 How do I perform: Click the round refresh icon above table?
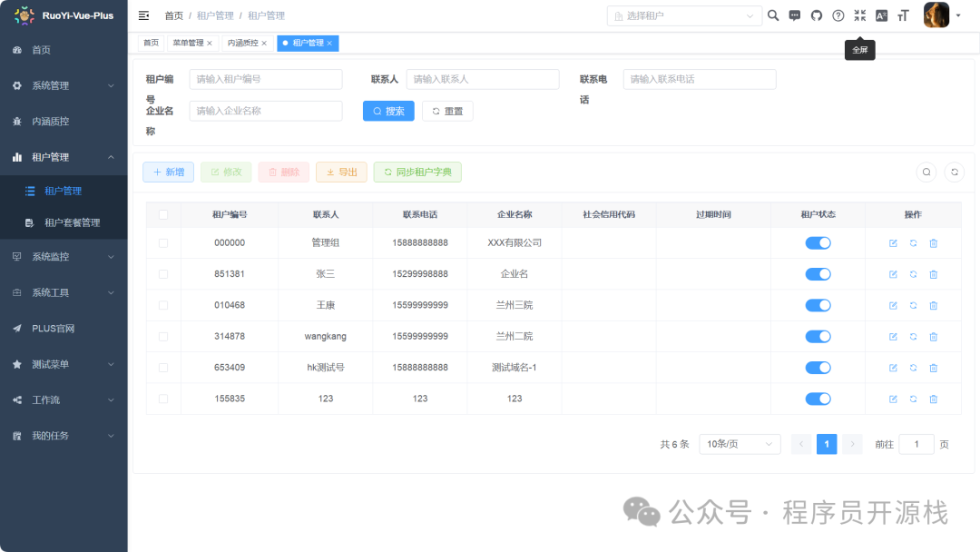point(955,172)
